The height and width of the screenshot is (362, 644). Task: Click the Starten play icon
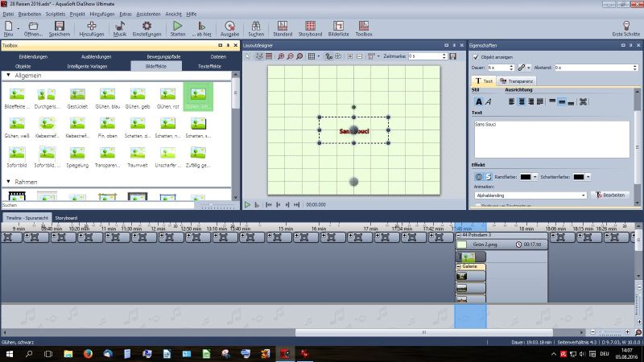(x=178, y=27)
